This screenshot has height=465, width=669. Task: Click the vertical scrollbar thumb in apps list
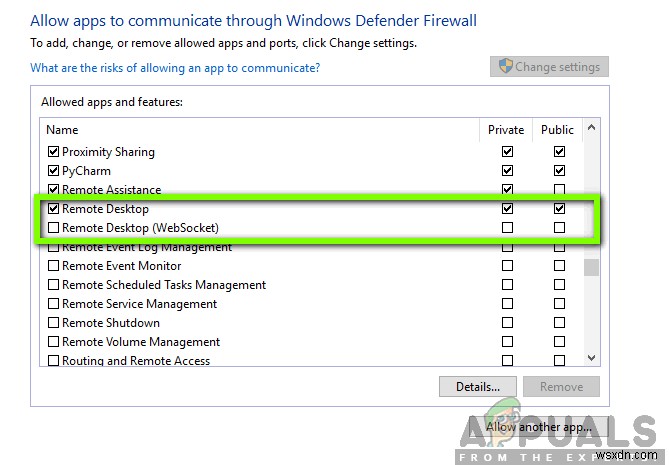[x=591, y=267]
